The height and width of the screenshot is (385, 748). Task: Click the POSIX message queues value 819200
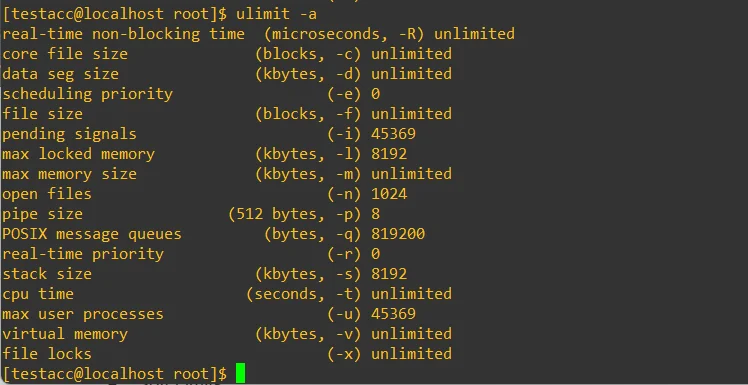click(x=398, y=234)
